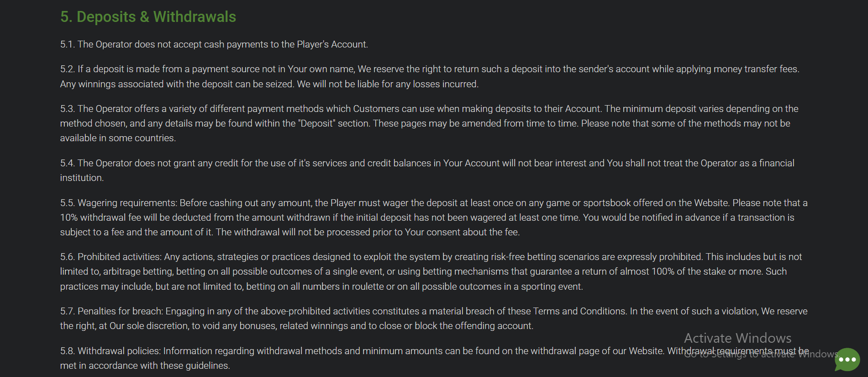Click clause 5.4 about credit balances

[x=427, y=163]
